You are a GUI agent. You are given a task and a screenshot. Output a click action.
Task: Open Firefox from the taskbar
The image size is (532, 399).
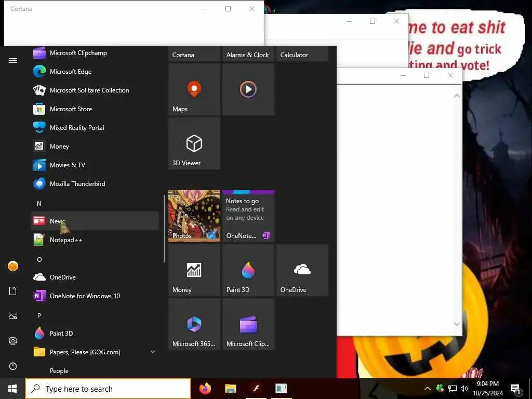[205, 389]
